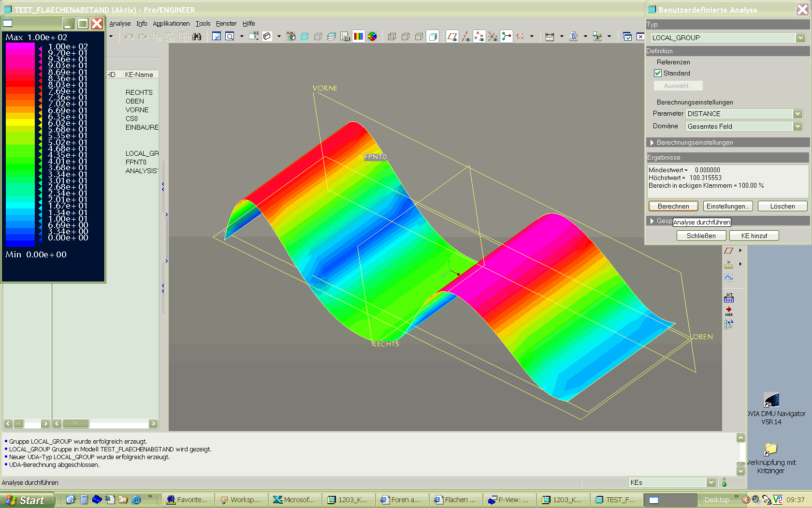This screenshot has width=812, height=508.
Task: Click the datum curve tool icon
Action: point(729,277)
